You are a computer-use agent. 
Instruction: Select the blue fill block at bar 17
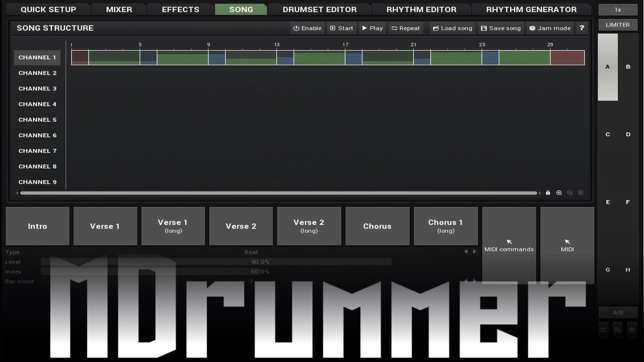coord(354,57)
